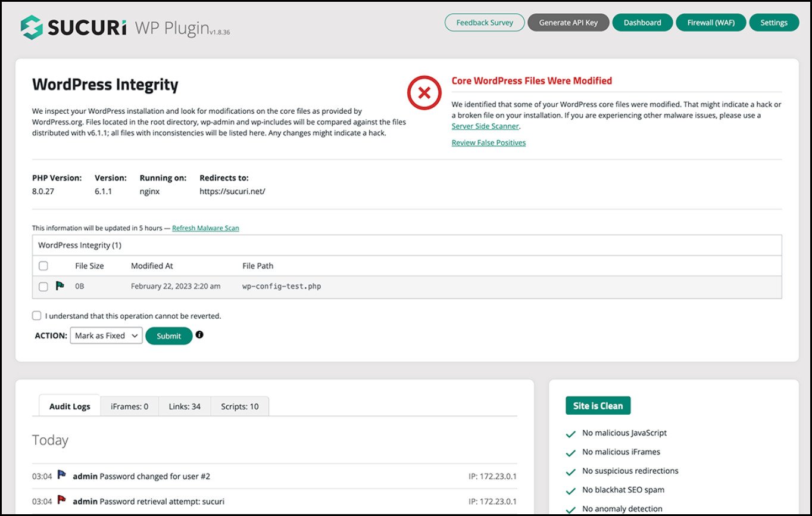Follow the Refresh Malware Scan link
Viewport: 812px width, 516px height.
tap(205, 228)
